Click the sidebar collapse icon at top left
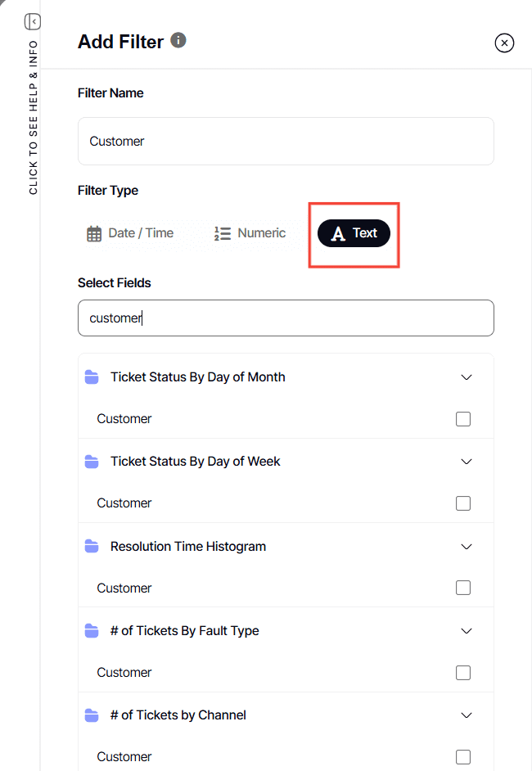The height and width of the screenshot is (771, 532). [x=33, y=21]
